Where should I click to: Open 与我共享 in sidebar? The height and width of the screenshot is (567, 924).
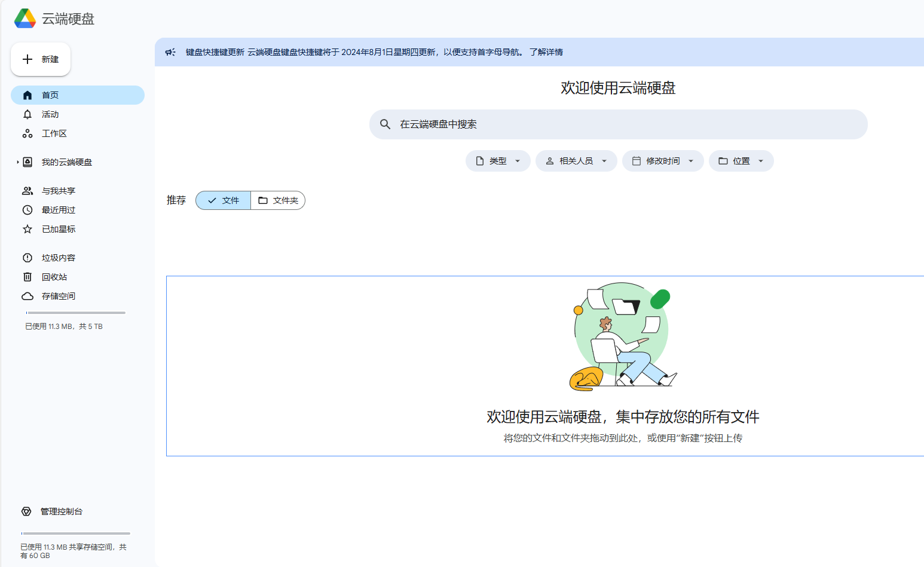click(78, 191)
